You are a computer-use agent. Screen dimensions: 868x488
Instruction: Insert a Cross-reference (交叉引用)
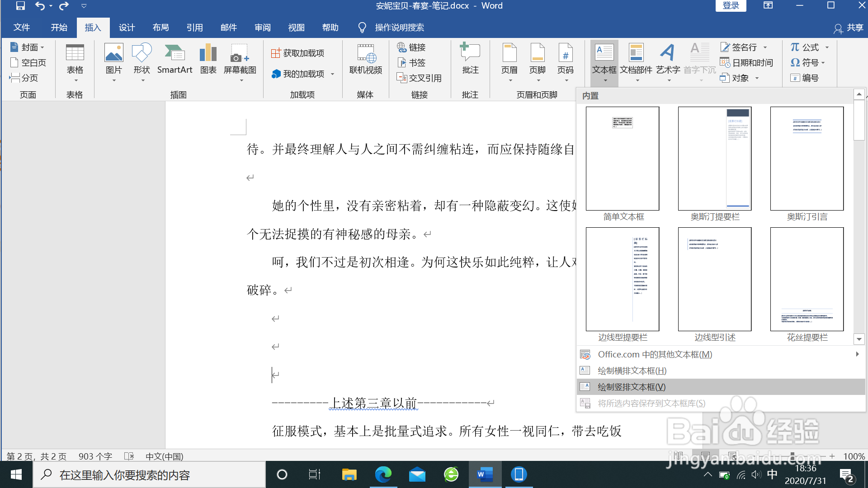click(x=419, y=78)
